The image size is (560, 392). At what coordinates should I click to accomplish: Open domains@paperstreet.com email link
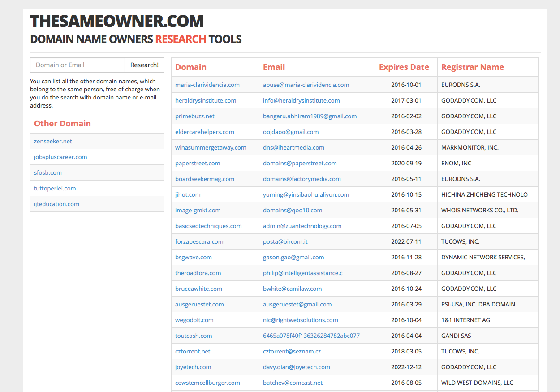(300, 163)
